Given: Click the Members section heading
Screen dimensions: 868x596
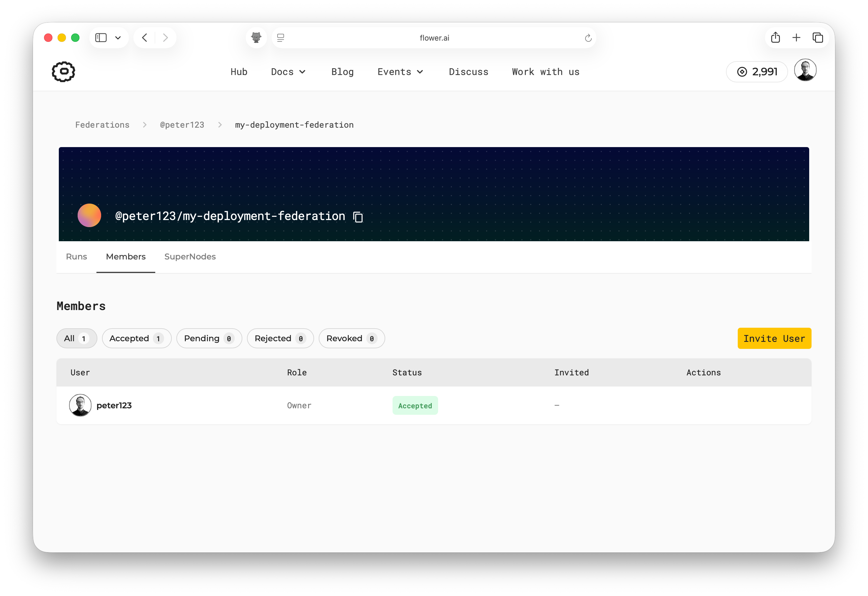Looking at the screenshot, I should (81, 306).
